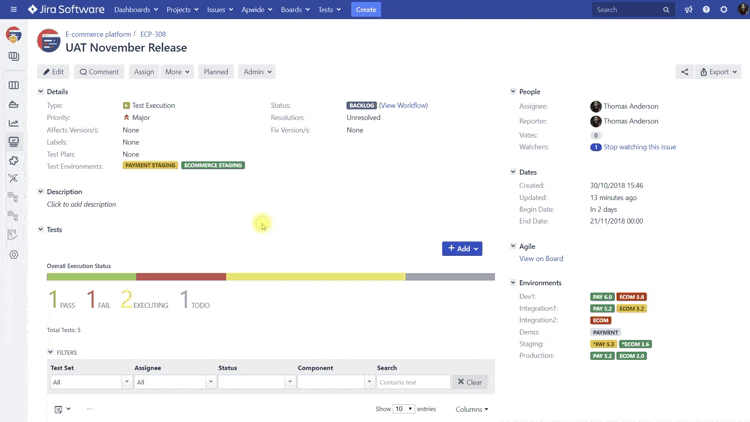Image resolution: width=750 pixels, height=422 pixels.
Task: Open the hamburger menu in the top bar
Action: point(13,10)
